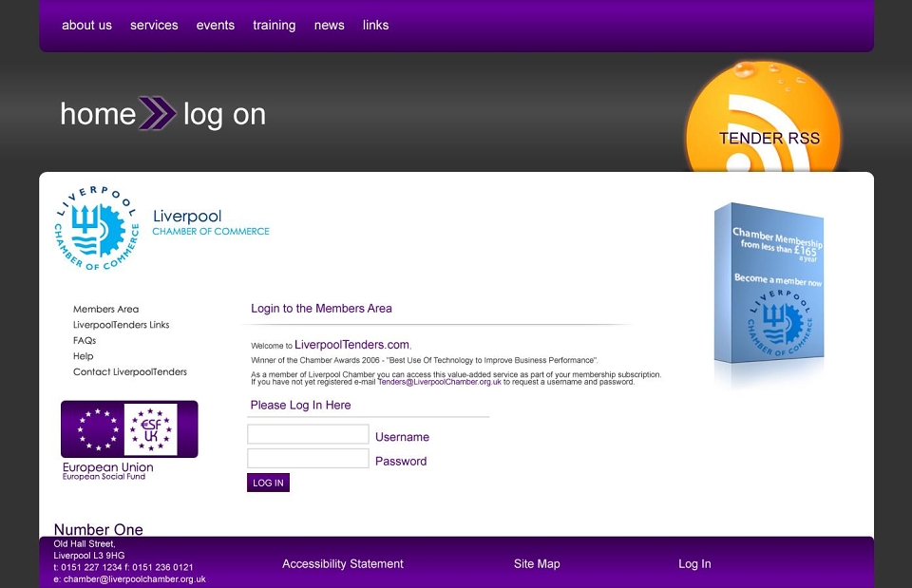Click the Liverpool Chamber of Commerce round logo
This screenshot has width=912, height=588.
[x=97, y=229]
